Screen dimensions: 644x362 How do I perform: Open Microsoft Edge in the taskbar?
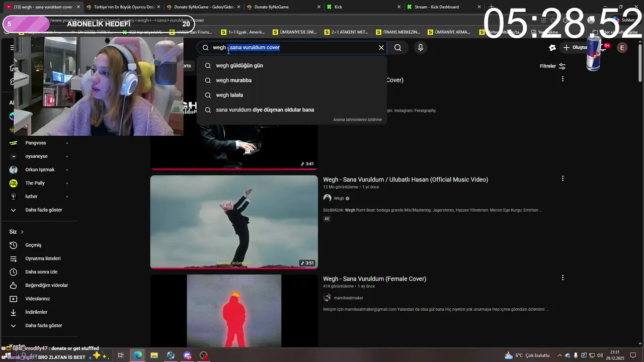click(x=137, y=355)
